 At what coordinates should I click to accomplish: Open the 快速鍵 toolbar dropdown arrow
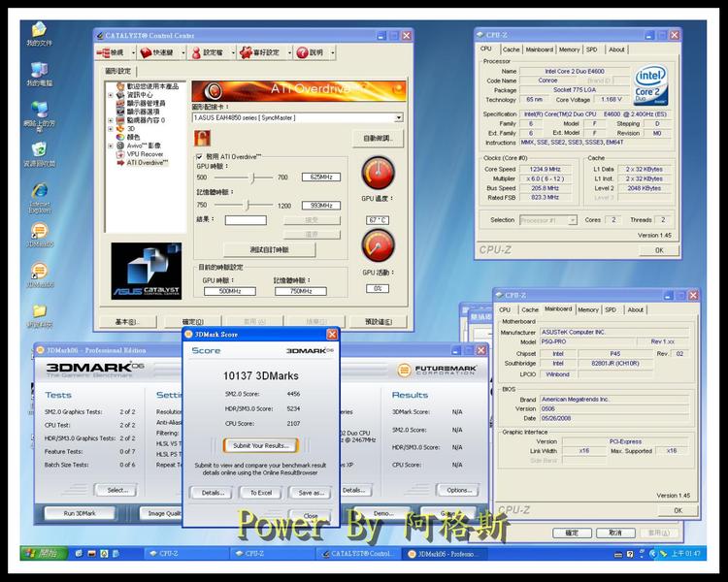[182, 53]
